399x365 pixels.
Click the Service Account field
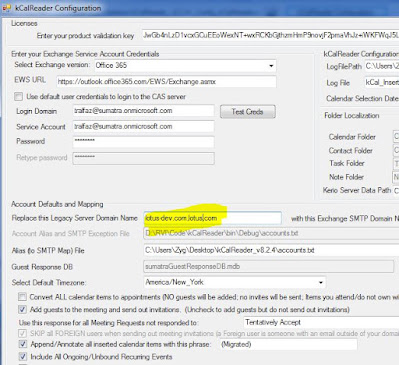pyautogui.click(x=143, y=126)
